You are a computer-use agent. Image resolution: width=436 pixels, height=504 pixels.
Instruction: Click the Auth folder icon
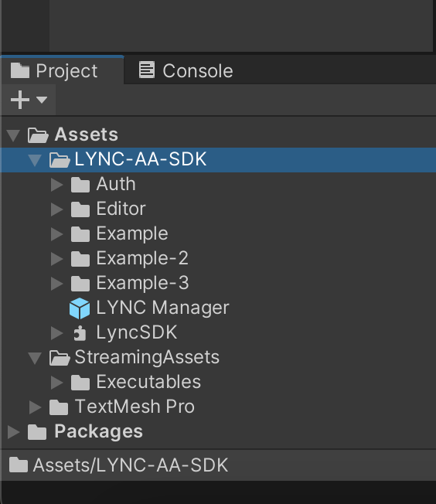pos(80,185)
